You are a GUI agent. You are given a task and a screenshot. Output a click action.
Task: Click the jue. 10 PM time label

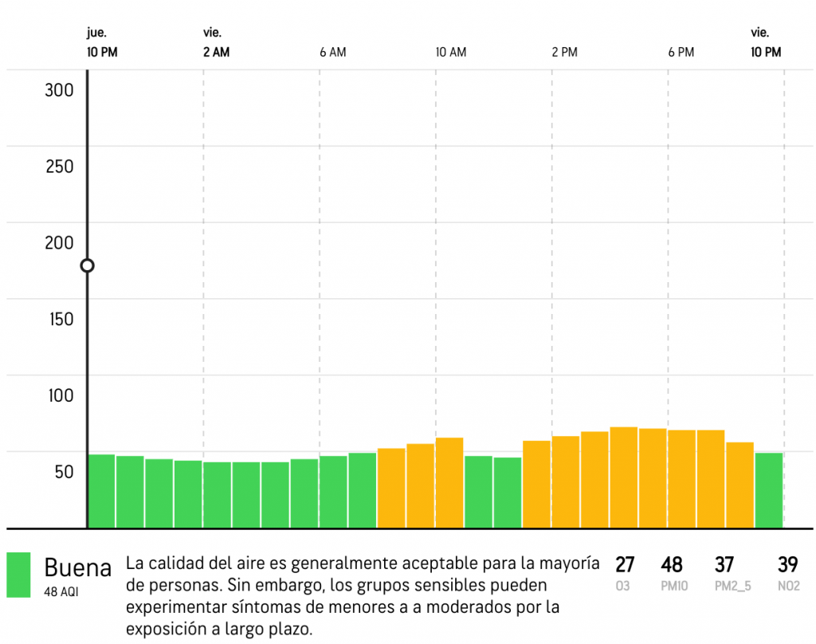point(100,43)
